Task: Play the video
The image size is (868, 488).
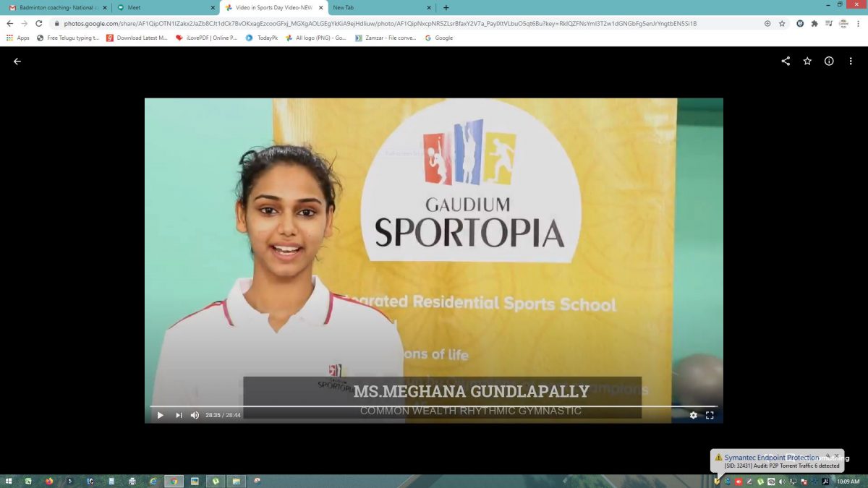Action: point(160,415)
